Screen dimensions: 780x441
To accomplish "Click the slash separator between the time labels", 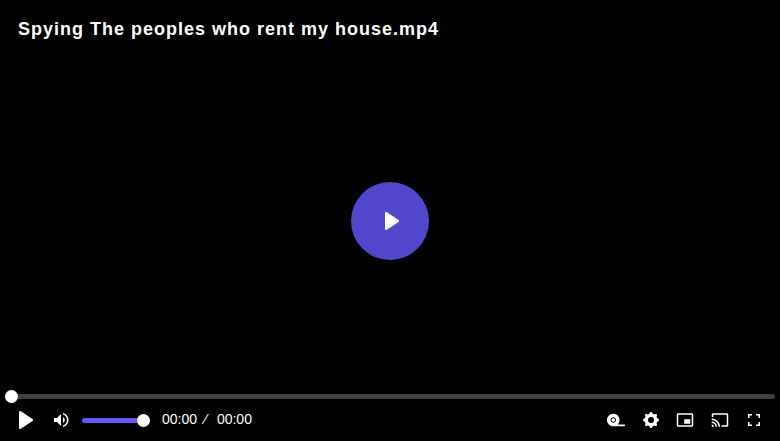I will pos(205,420).
